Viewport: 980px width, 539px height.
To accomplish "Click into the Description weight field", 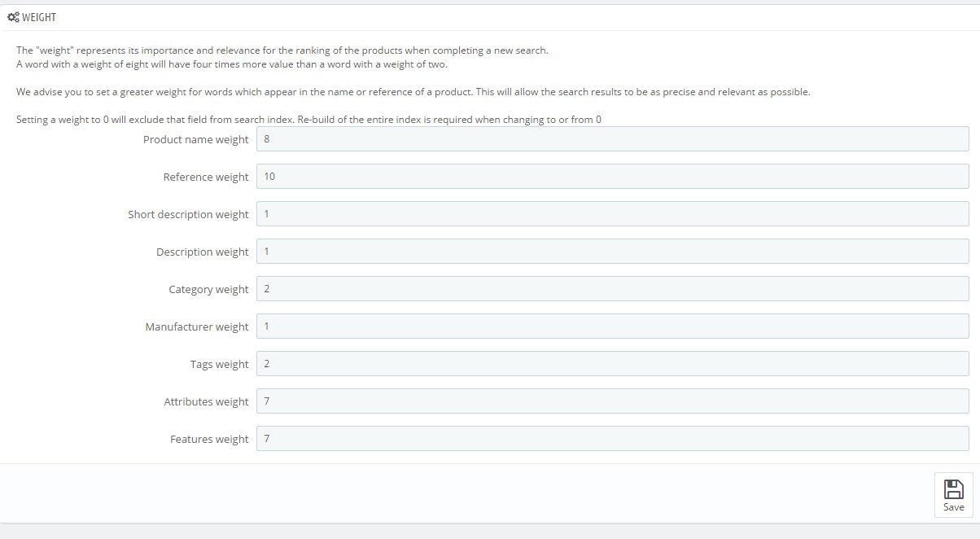I will tap(612, 252).
